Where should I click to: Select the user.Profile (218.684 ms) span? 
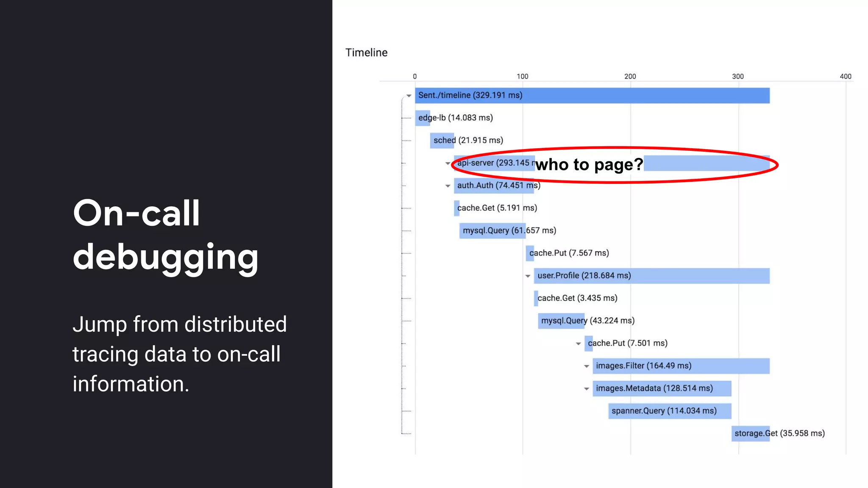point(652,276)
